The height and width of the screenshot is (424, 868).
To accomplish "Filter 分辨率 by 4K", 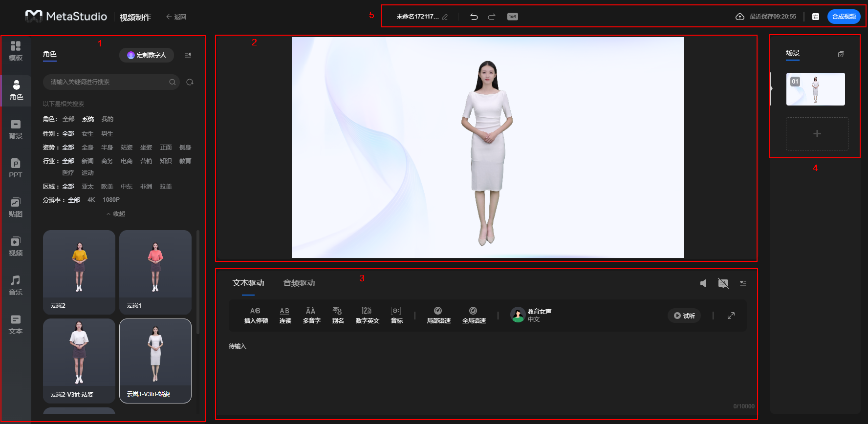I will click(91, 200).
